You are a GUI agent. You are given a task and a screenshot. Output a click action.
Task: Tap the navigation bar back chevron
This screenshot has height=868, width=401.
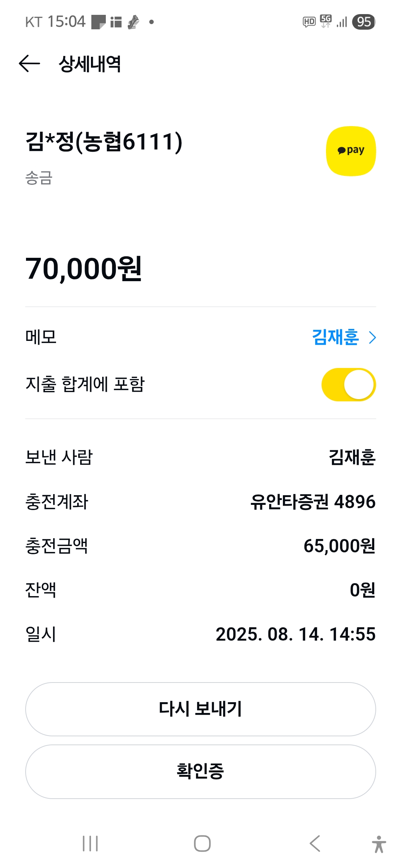pos(315,844)
